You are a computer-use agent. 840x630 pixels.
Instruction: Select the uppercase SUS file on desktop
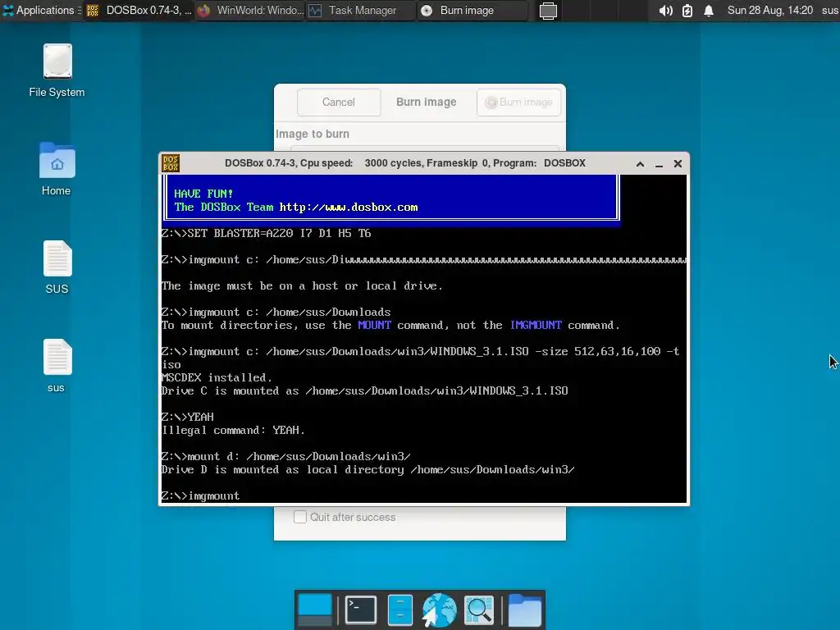pyautogui.click(x=57, y=267)
